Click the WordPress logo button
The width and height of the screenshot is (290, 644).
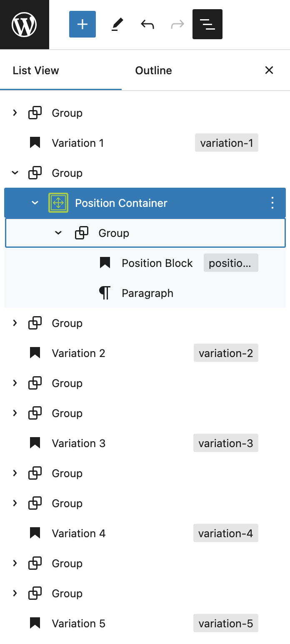click(x=24, y=25)
